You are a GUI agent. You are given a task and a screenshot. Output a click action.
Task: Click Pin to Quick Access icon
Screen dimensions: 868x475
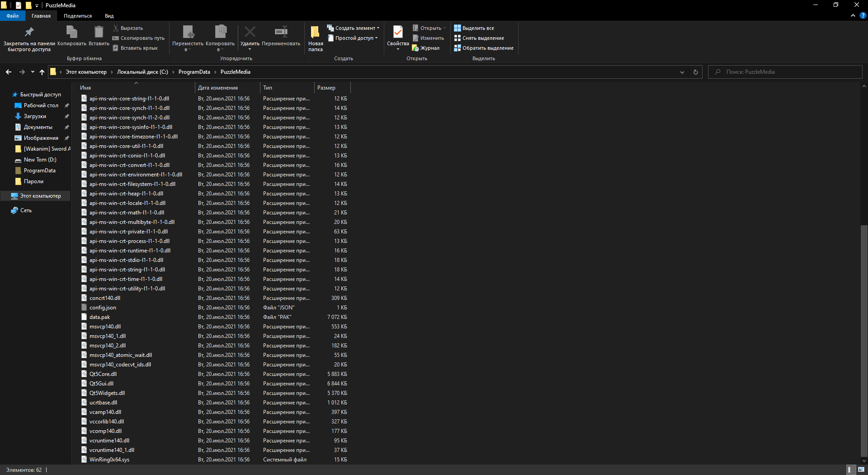pyautogui.click(x=29, y=32)
